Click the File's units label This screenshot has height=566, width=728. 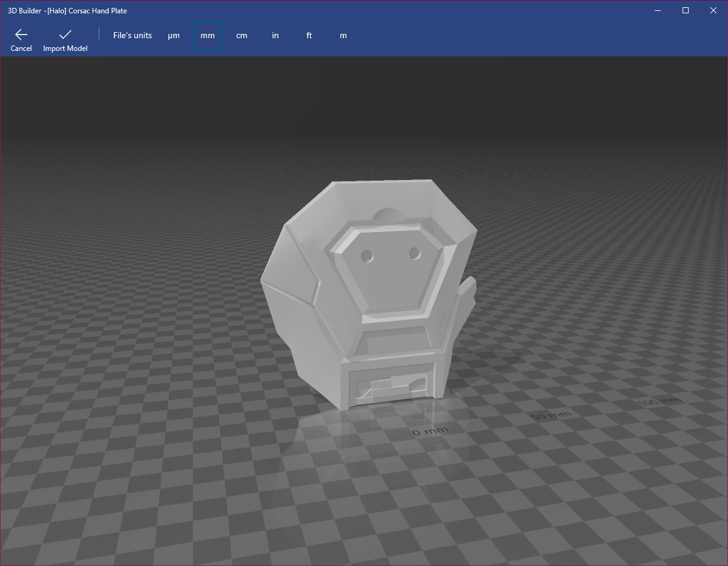(133, 35)
